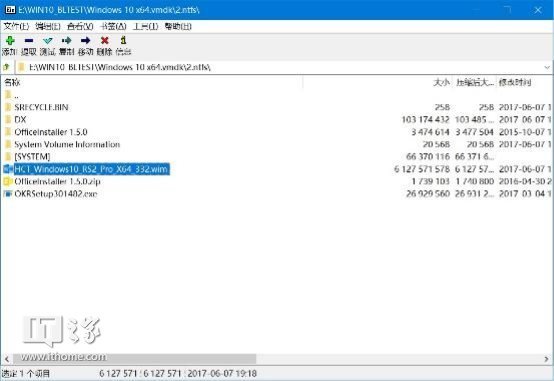Image resolution: width=554 pixels, height=381 pixels.
Task: Select HCT_Windows10_RS2_Pro_X64_332.wim file name
Action: point(91,169)
